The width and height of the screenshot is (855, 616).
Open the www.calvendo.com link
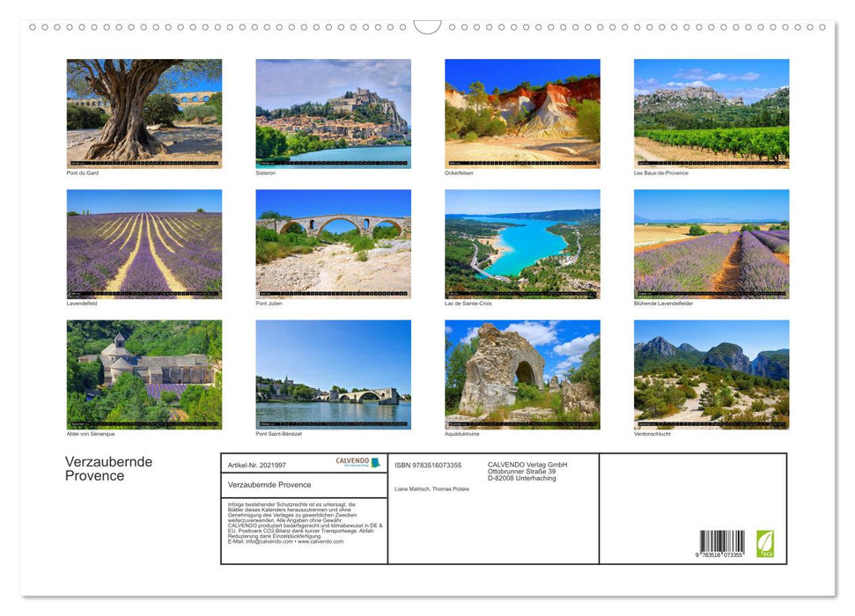pyautogui.click(x=322, y=541)
